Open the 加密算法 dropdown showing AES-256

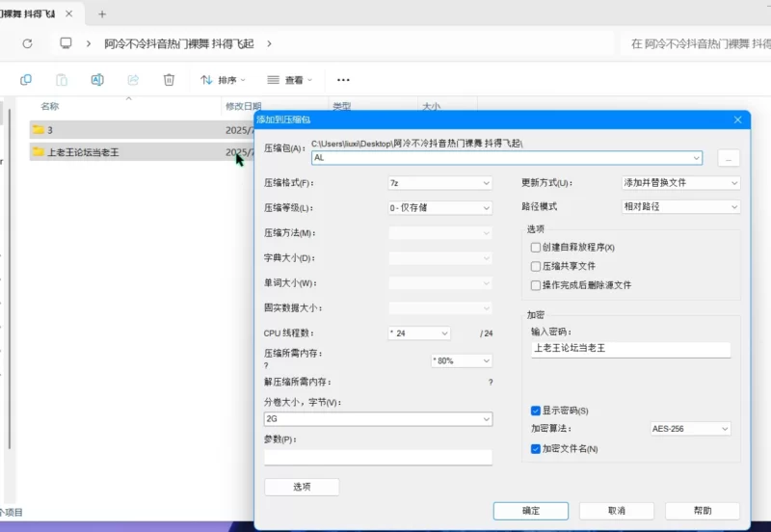tap(690, 429)
